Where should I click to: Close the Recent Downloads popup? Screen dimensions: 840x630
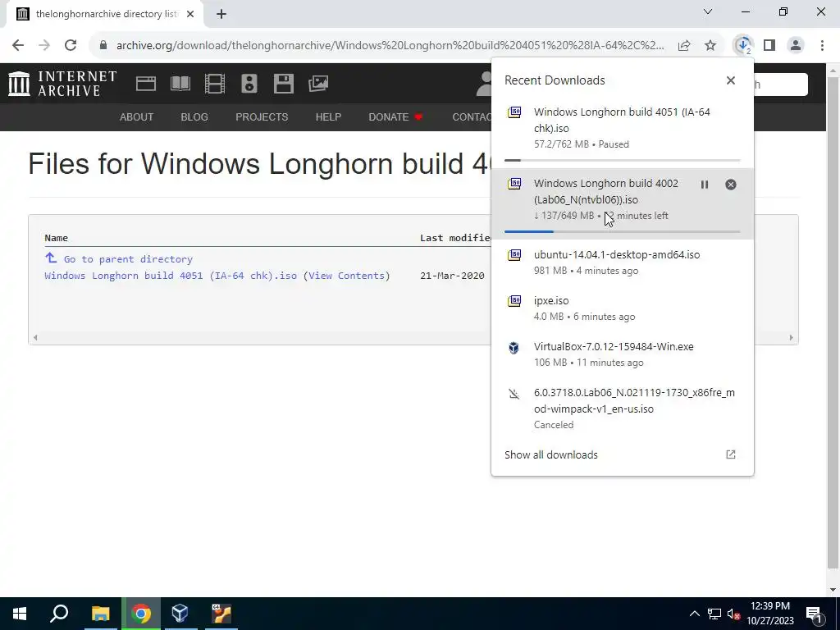click(x=731, y=80)
